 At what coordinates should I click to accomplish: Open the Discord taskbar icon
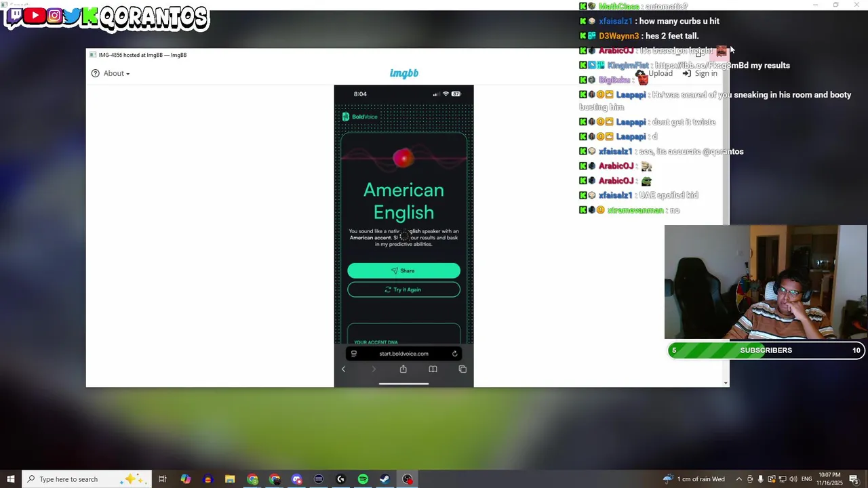click(297, 479)
